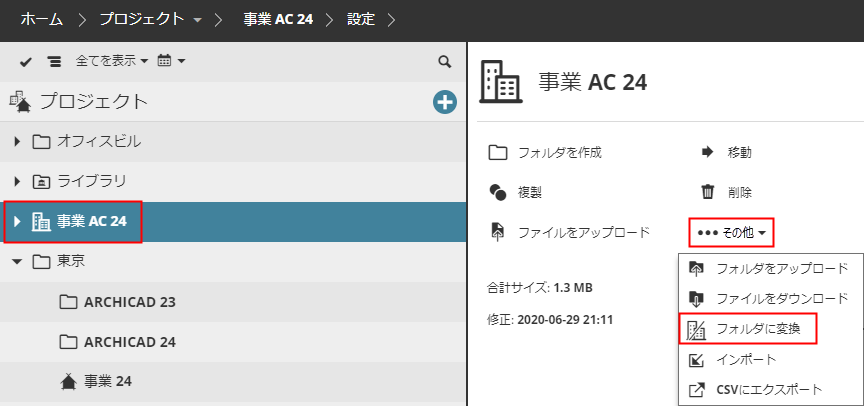Toggle the tree list view icon

pos(53,62)
